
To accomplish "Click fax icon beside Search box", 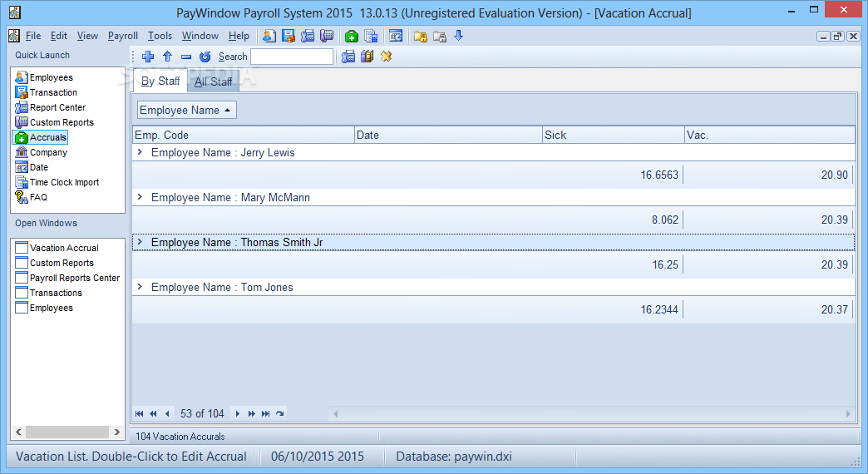I will click(348, 57).
